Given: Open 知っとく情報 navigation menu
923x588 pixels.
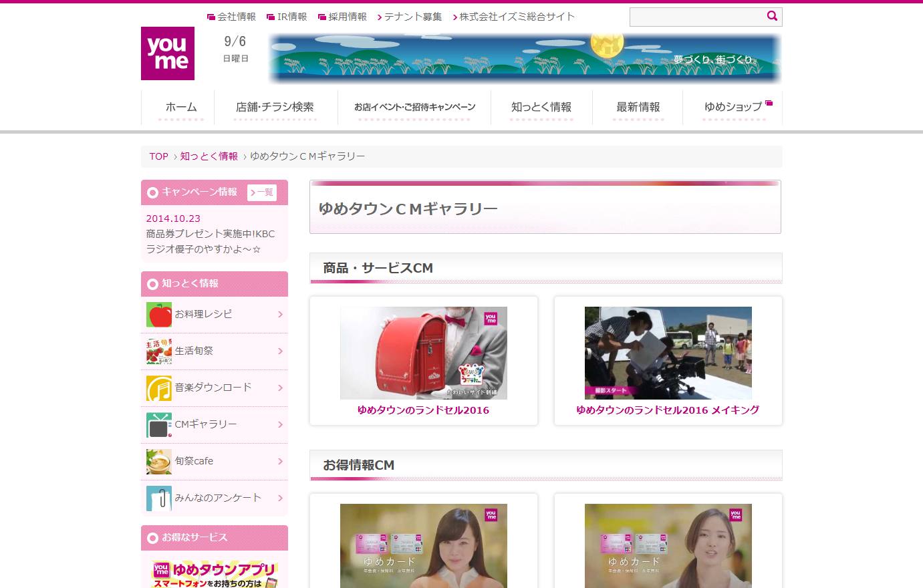Looking at the screenshot, I should click(x=541, y=107).
